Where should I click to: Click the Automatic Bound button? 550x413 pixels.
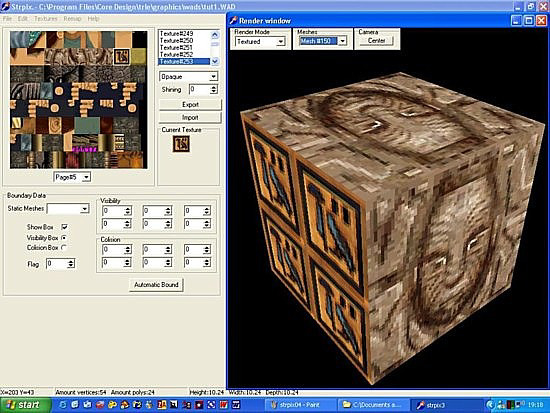(156, 285)
